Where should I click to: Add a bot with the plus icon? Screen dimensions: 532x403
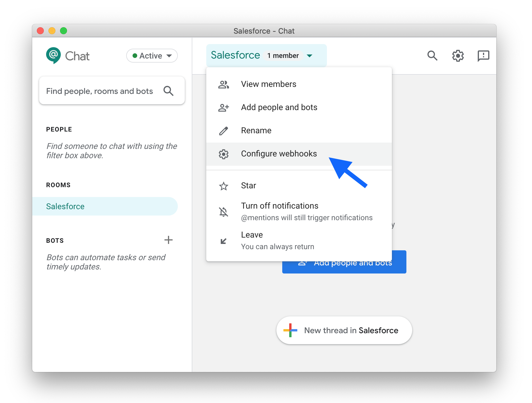[169, 240]
